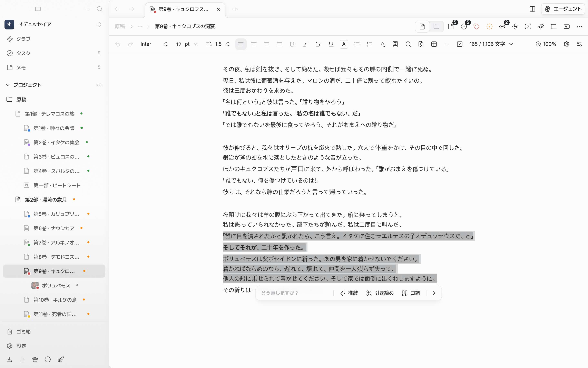The height and width of the screenshot is (368, 588).
Task: Toggle italic formatting
Action: click(x=305, y=44)
